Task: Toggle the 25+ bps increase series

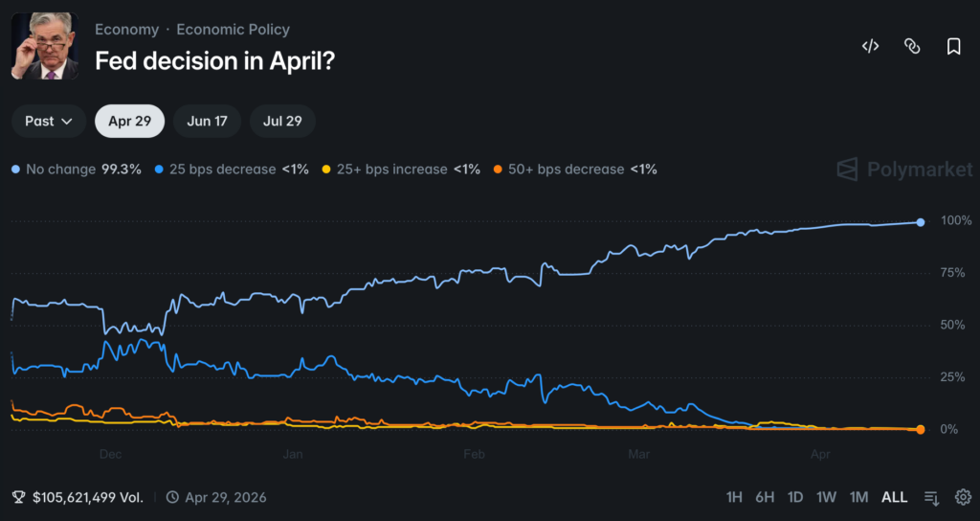Action: [399, 170]
